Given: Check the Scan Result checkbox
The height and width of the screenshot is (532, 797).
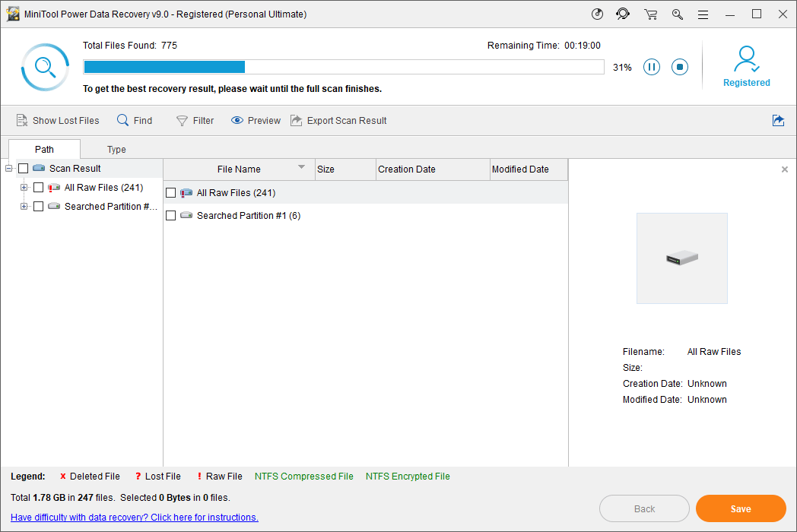Looking at the screenshot, I should 23,168.
